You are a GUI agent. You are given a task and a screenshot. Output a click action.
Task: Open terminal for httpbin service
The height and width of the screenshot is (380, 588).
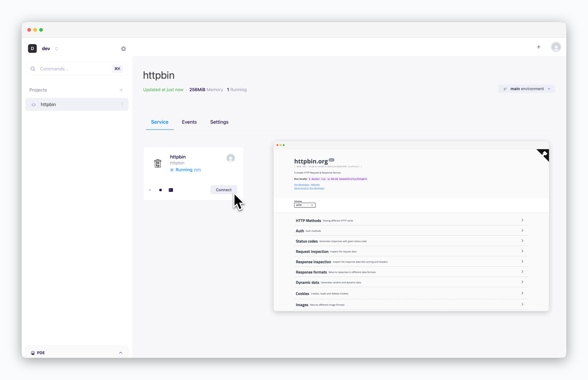[171, 190]
